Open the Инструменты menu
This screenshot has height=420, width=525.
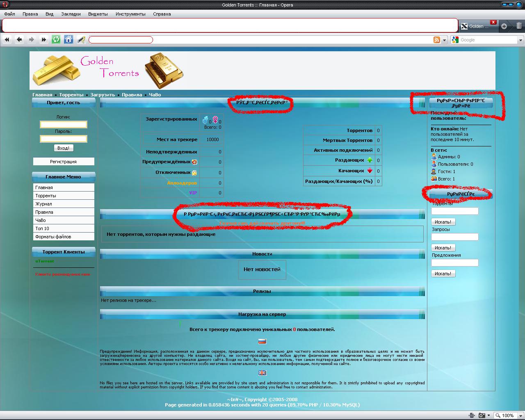[130, 14]
